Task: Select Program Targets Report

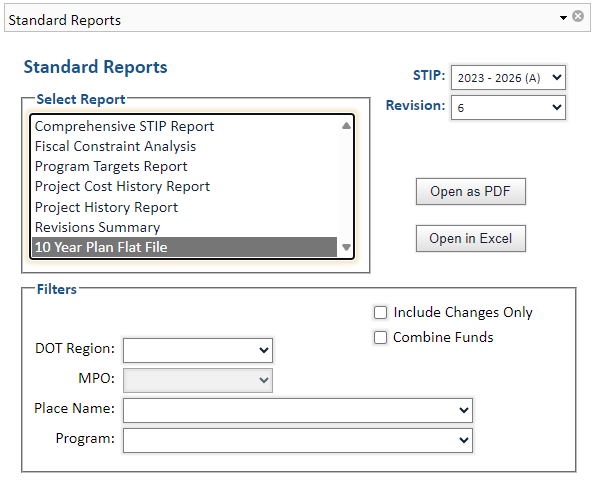Action: 184,167
